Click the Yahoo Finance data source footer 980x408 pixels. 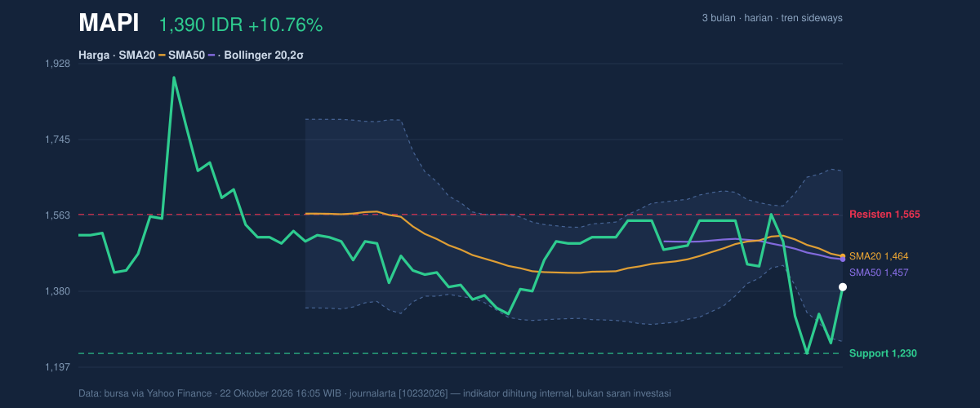pos(375,393)
